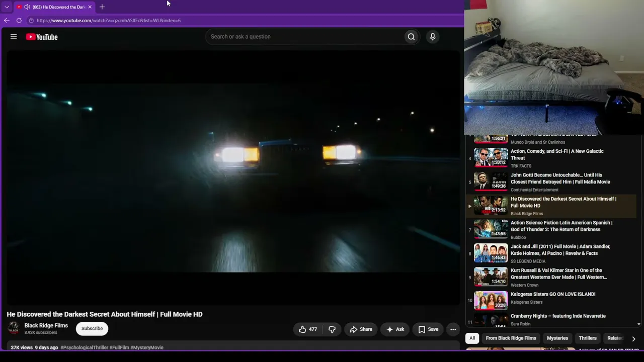
Task: Open the browser tab search dropdown
Action: [7, 7]
